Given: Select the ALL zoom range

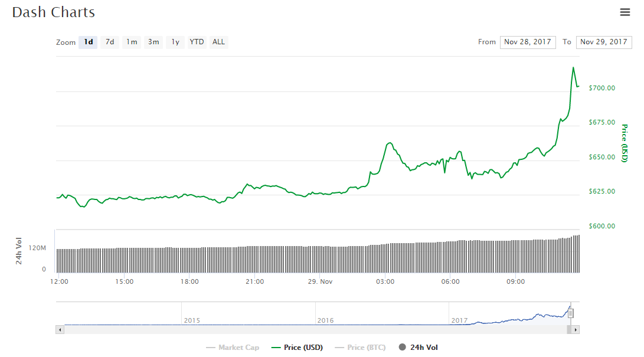Looking at the screenshot, I should 218,42.
